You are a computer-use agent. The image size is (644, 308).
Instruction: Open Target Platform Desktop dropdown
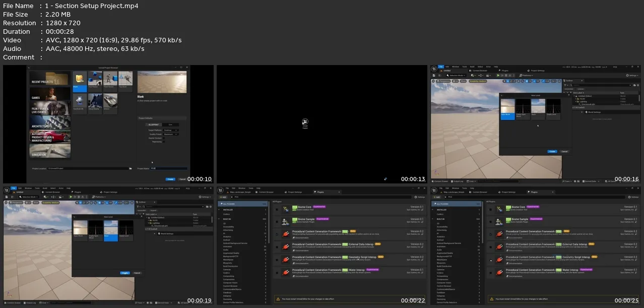(171, 130)
